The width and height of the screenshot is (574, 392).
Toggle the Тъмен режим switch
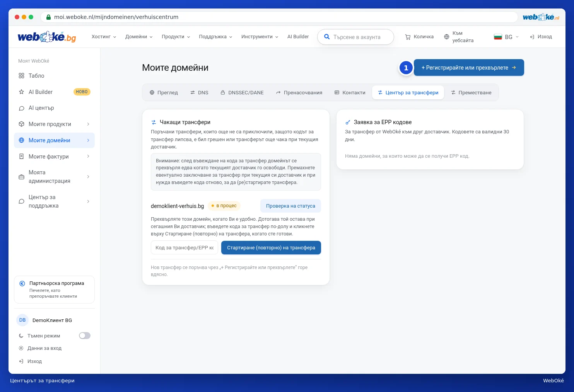[85, 336]
